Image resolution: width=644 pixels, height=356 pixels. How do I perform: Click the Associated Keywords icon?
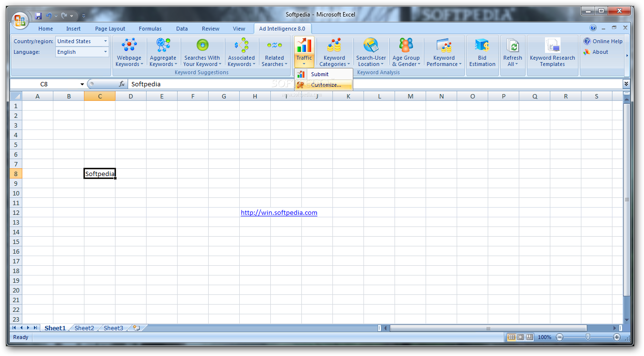(x=241, y=45)
